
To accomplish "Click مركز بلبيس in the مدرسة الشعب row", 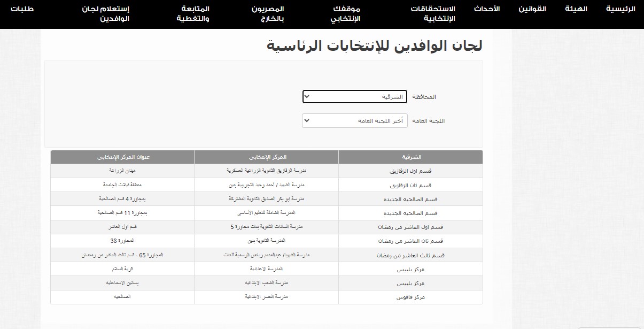I will 410,283.
